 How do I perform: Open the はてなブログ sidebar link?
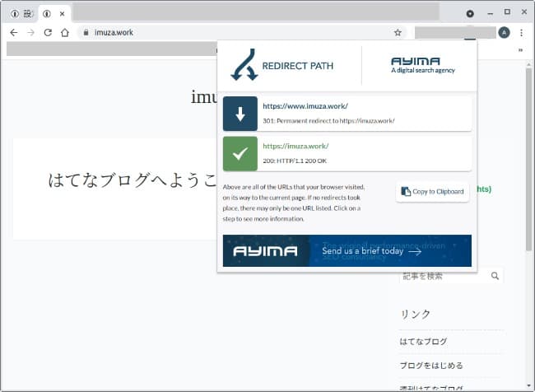(x=423, y=341)
